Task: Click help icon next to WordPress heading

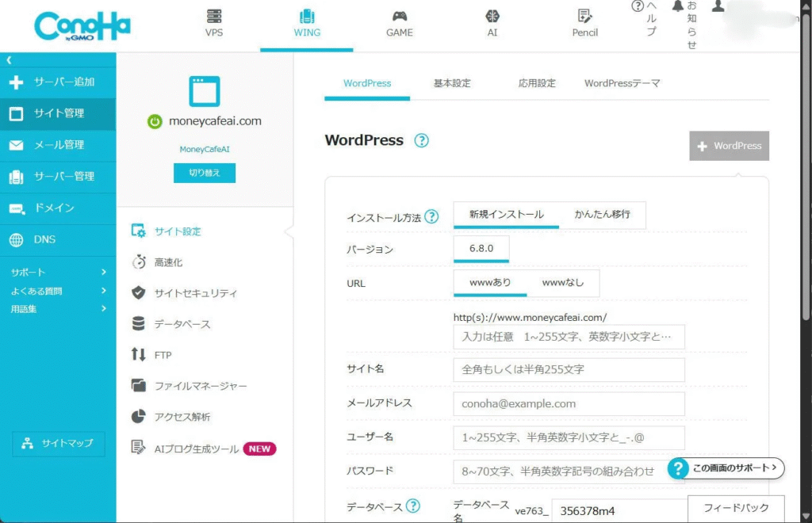Action: tap(422, 141)
